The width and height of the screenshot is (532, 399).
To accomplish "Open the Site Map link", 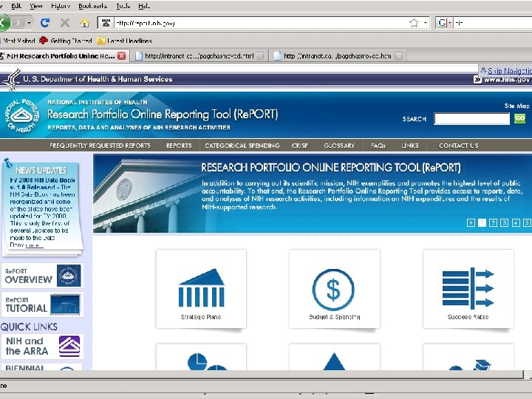I will (x=516, y=106).
